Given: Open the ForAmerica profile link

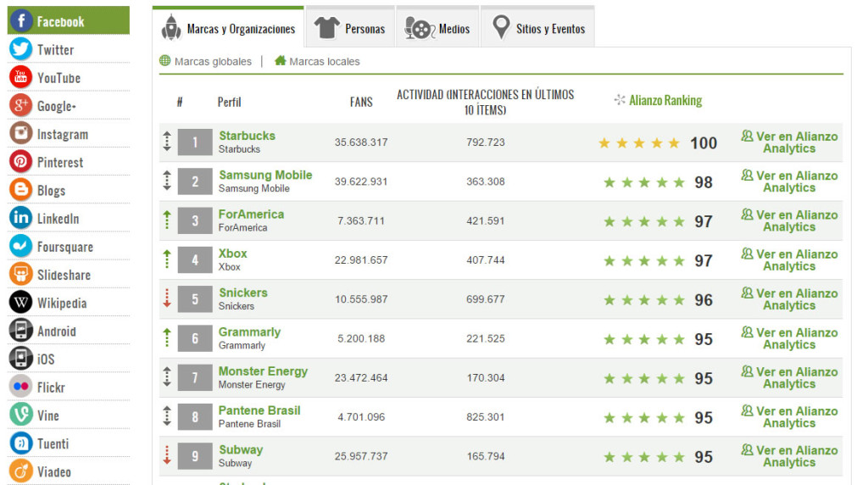Looking at the screenshot, I should pos(251,215).
